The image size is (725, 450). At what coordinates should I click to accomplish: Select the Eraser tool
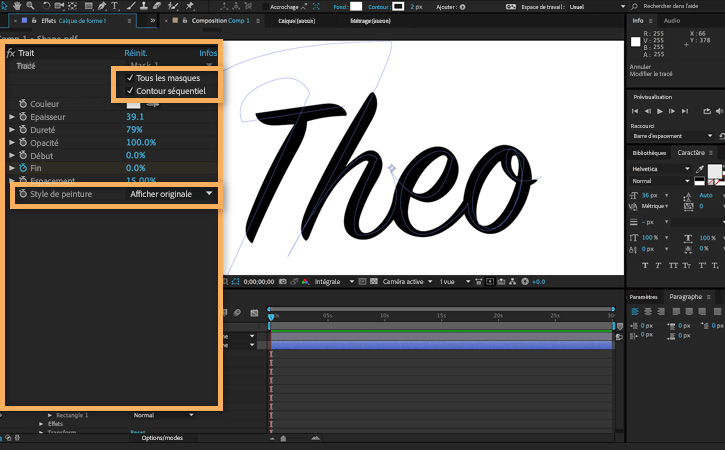[157, 6]
